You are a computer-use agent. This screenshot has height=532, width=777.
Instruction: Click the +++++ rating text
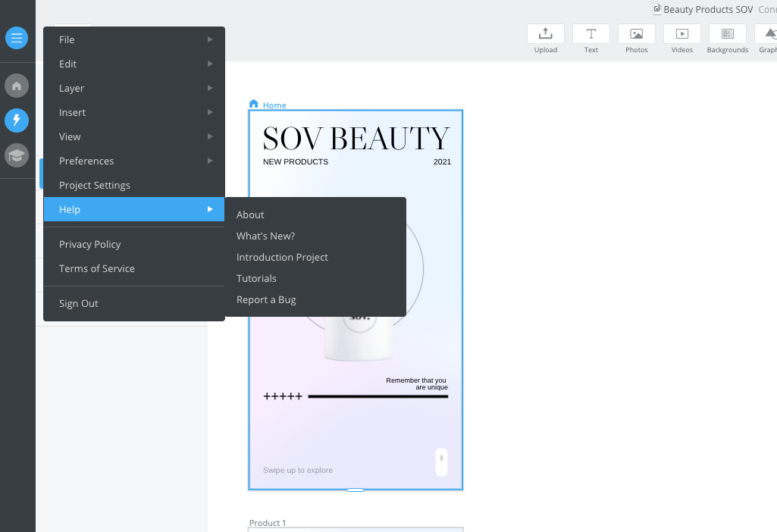point(283,396)
